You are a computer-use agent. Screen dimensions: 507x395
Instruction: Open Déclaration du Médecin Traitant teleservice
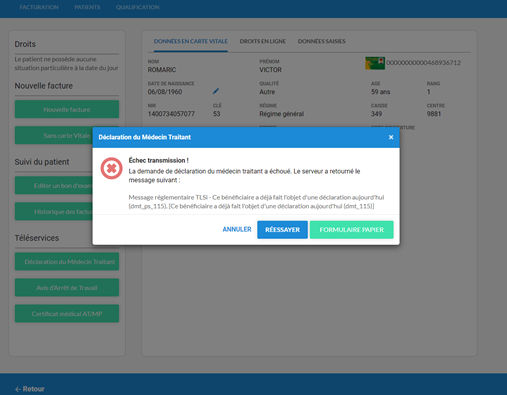pyautogui.click(x=67, y=262)
